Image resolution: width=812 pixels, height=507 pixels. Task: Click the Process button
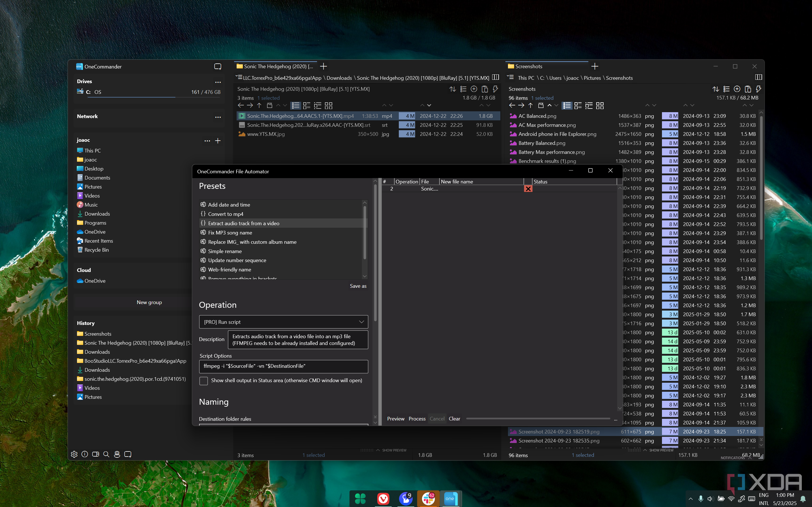point(417,419)
